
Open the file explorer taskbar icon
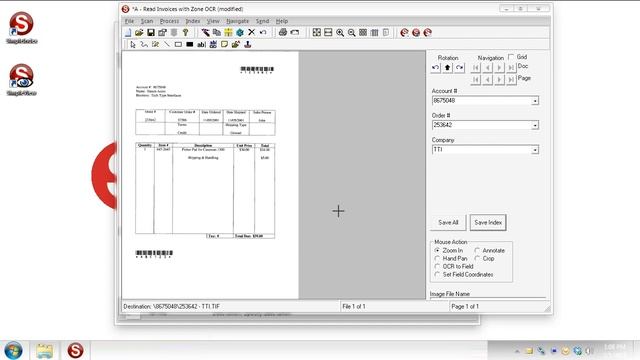point(44,351)
